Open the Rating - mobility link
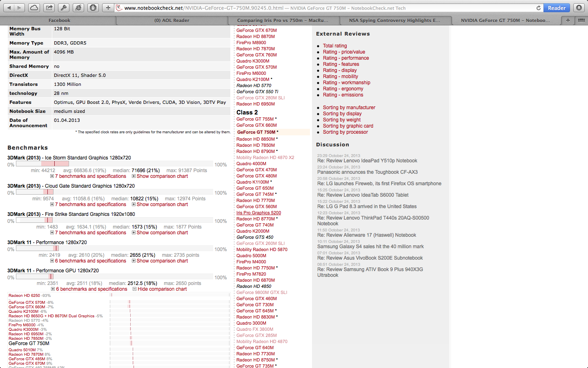Viewport: 588px width, 368px height. pyautogui.click(x=341, y=76)
